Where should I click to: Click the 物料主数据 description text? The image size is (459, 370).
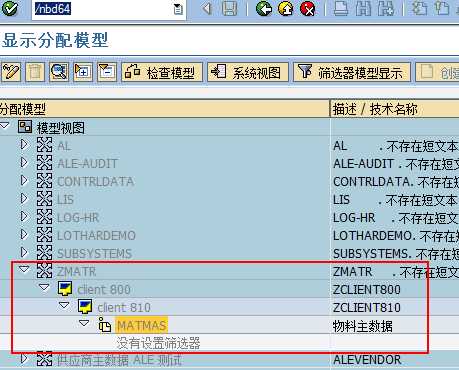pos(363,326)
